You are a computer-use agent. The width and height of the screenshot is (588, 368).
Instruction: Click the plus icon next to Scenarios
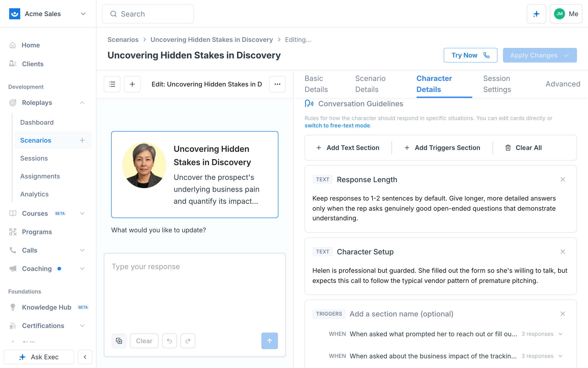point(82,140)
